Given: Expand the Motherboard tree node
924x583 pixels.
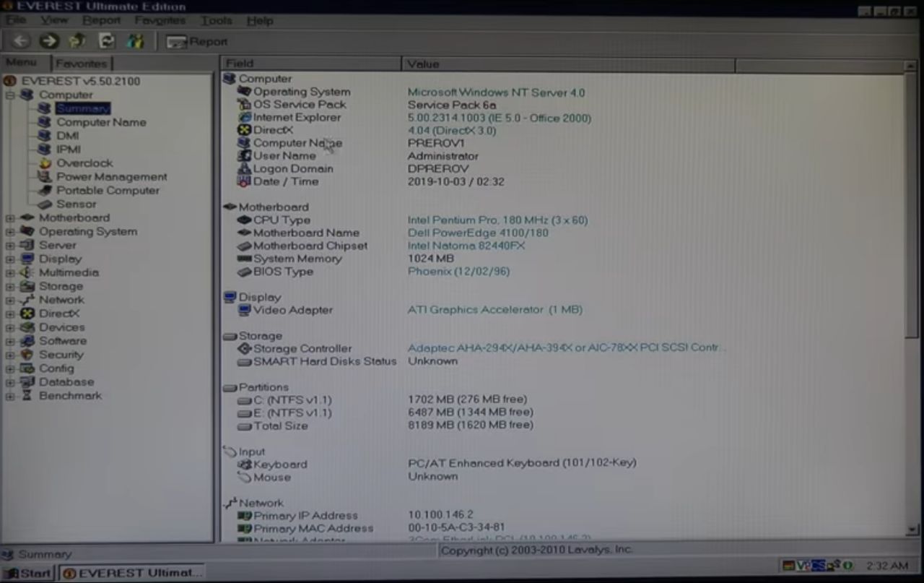Looking at the screenshot, I should pyautogui.click(x=10, y=218).
